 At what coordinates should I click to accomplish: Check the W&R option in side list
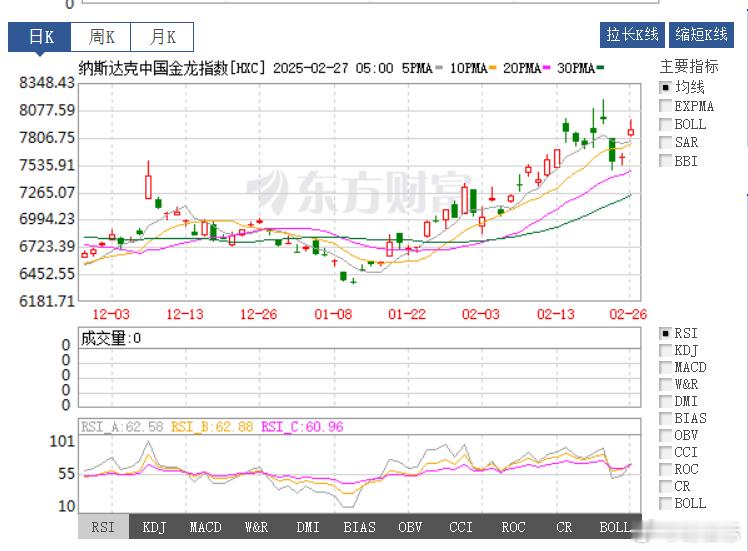click(665, 385)
